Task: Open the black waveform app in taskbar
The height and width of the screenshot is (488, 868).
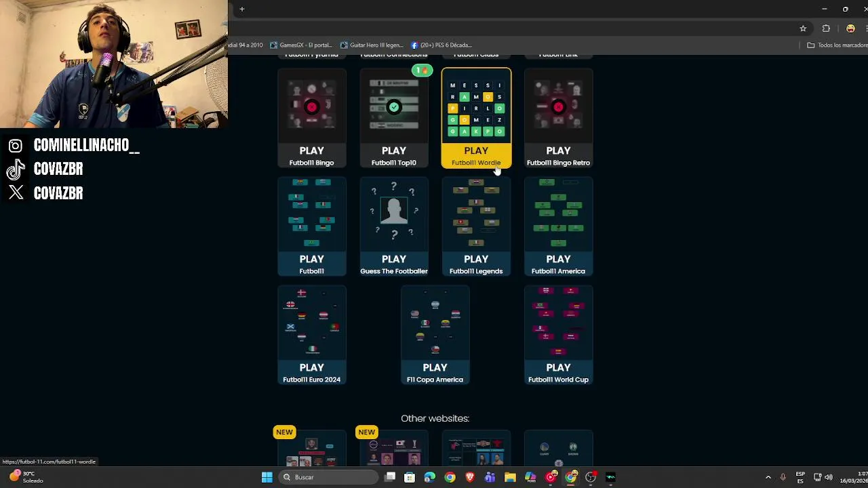Action: click(611, 477)
